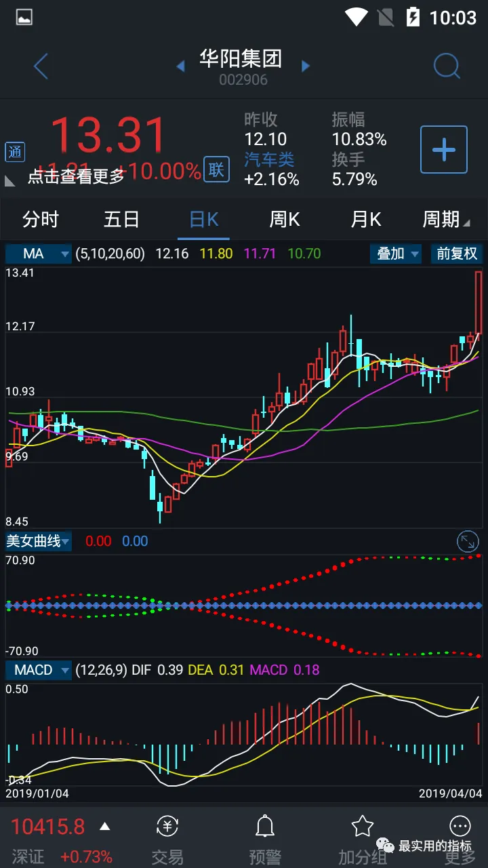Tap 前复权 adjustment button
Screen dimensions: 488x868
457,254
